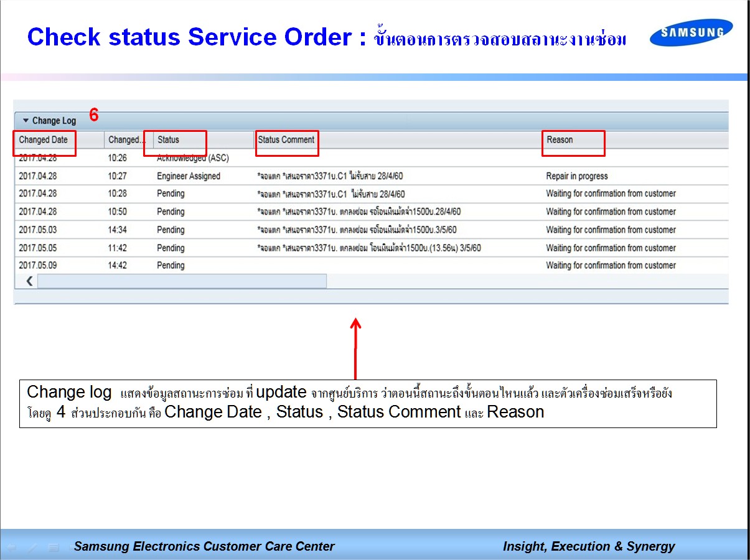Click the Status Comment column header
This screenshot has width=750, height=560.
click(286, 140)
